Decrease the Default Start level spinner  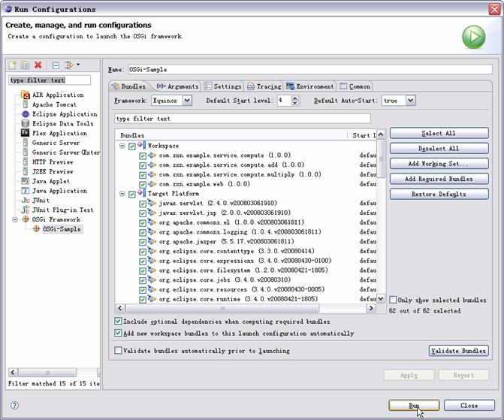[294, 103]
